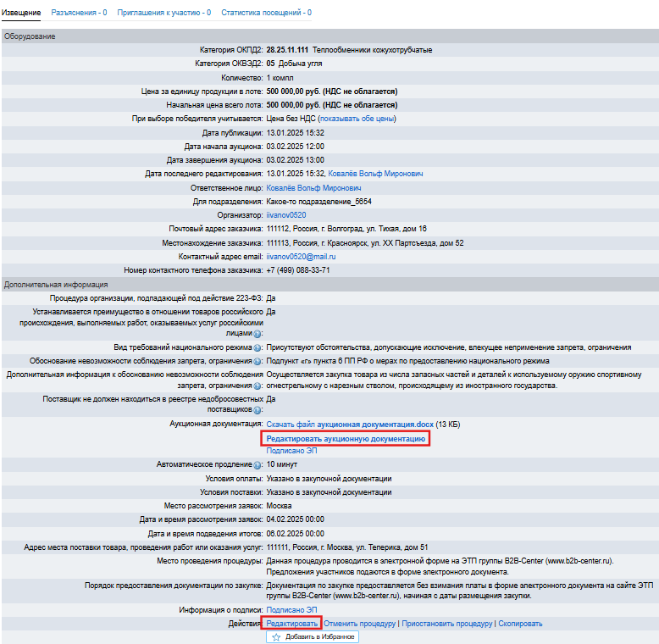Open the 'Приглашения к участию - 0' tab
Viewport: 659px width, 644px height.
point(163,13)
